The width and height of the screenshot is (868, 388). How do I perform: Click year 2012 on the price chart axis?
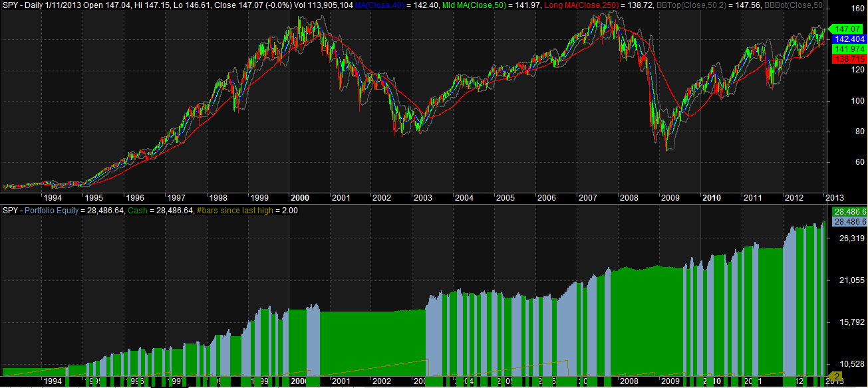(x=794, y=198)
